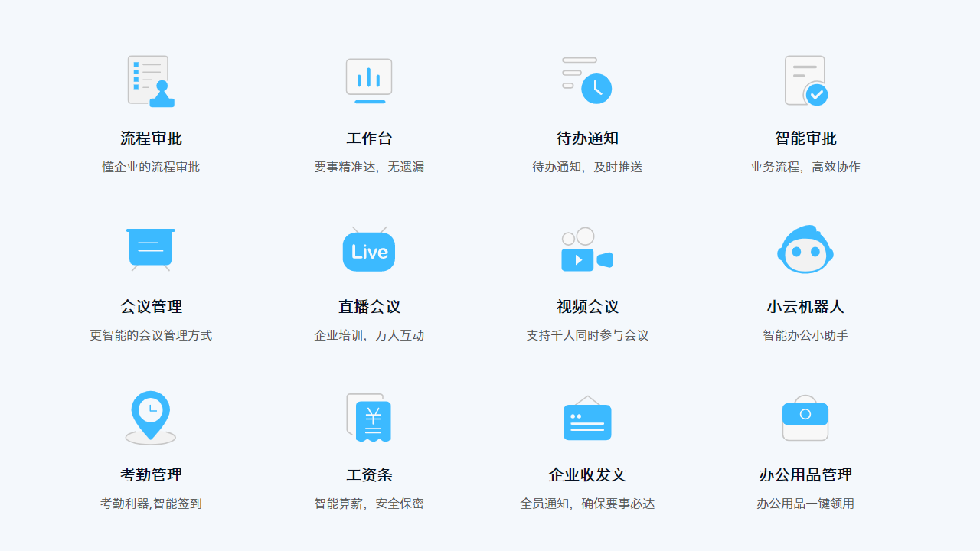This screenshot has height=551, width=980.
Task: Open the 工作台 bar chart monitor icon
Action: click(369, 81)
